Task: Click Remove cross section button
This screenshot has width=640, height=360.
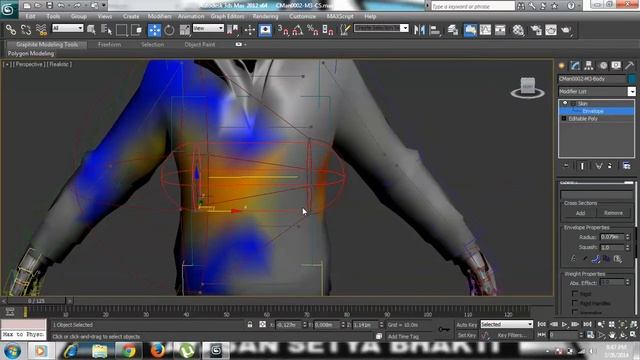Action: (613, 213)
